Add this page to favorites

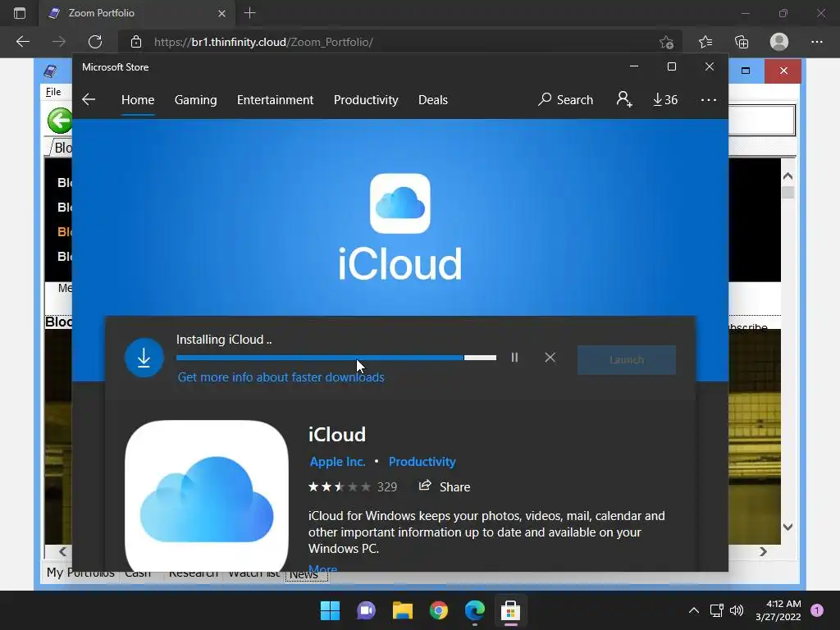click(666, 42)
